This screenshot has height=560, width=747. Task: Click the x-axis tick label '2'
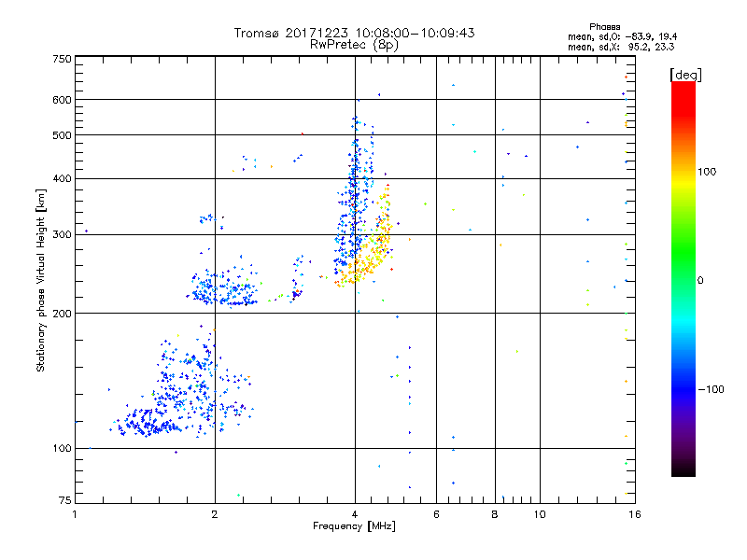coord(215,514)
